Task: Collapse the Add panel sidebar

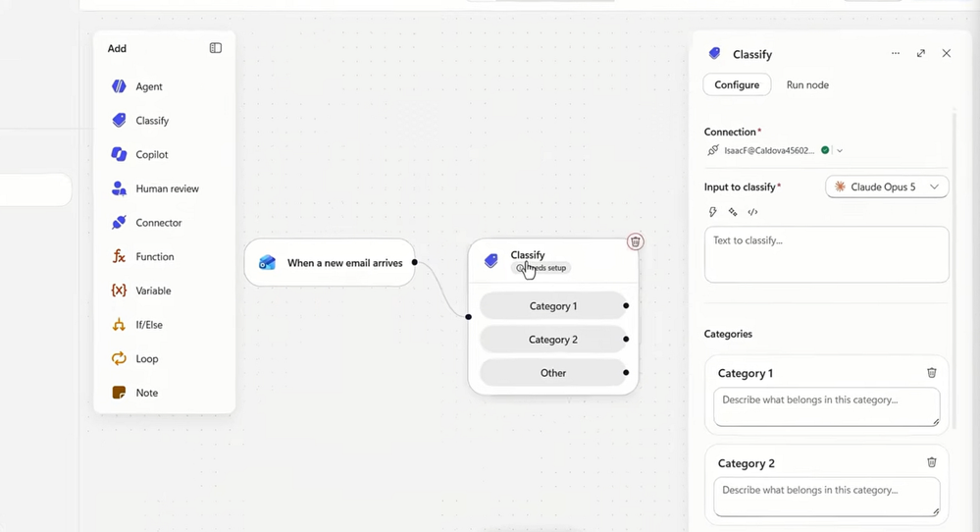Action: [216, 48]
